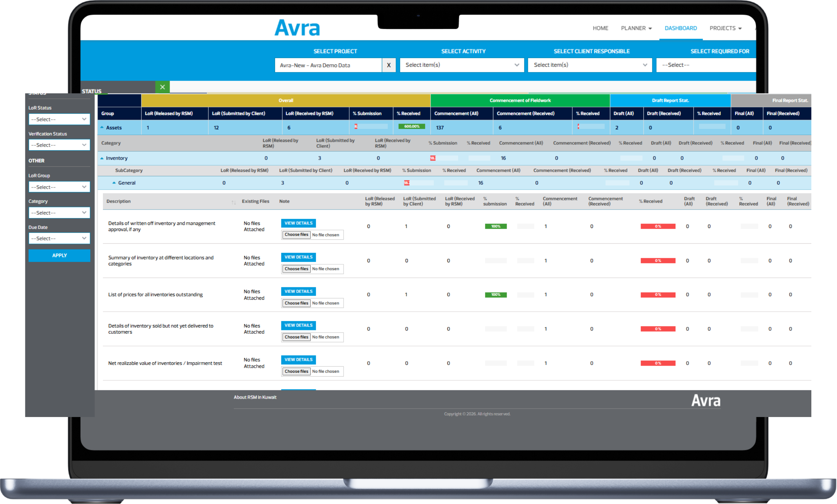Click the 600.00% received progress bar in Assets
The height and width of the screenshot is (504, 837).
(412, 126)
